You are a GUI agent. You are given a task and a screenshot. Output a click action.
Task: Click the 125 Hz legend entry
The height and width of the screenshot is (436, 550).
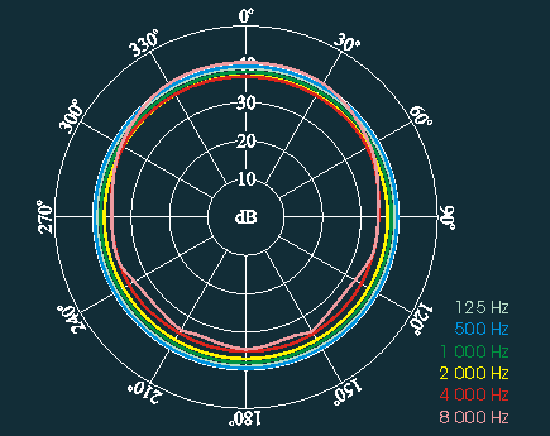pyautogui.click(x=481, y=307)
